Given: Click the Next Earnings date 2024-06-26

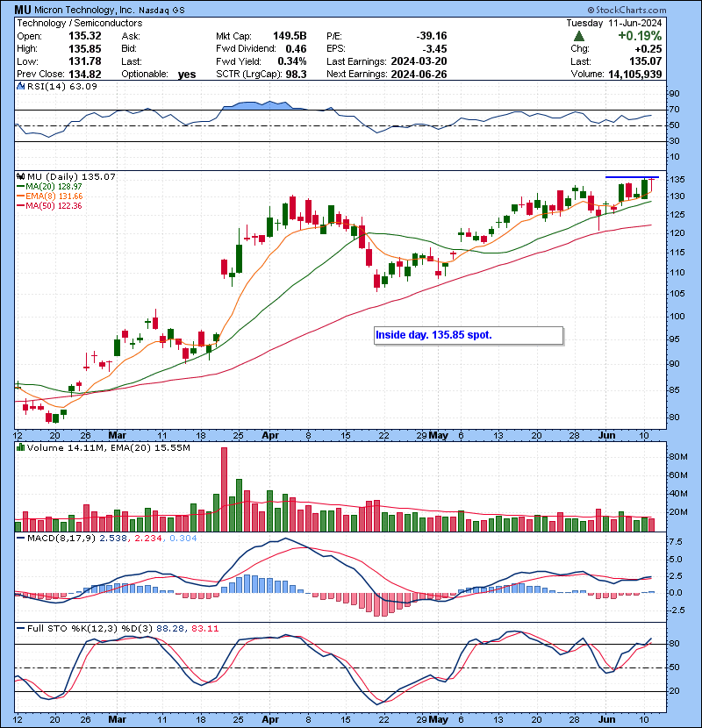Looking at the screenshot, I should [419, 75].
